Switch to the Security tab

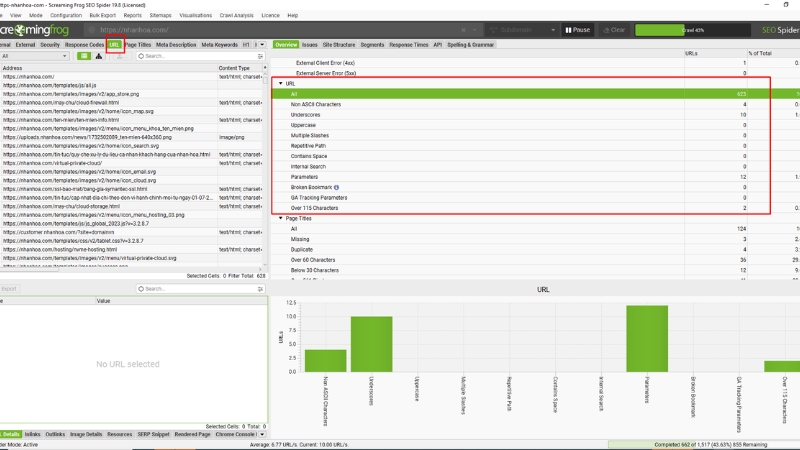pyautogui.click(x=50, y=45)
